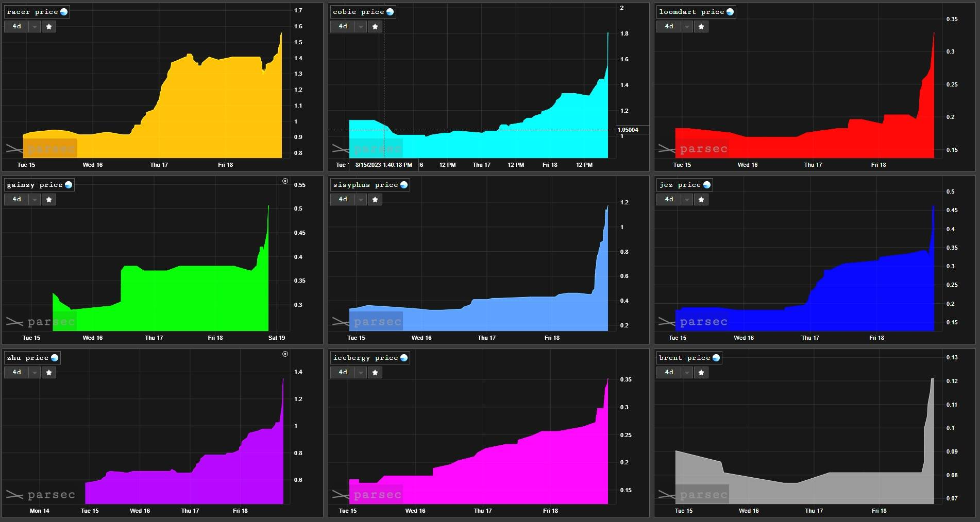
Task: Click the star icon in cobie price panel
Action: pos(375,26)
